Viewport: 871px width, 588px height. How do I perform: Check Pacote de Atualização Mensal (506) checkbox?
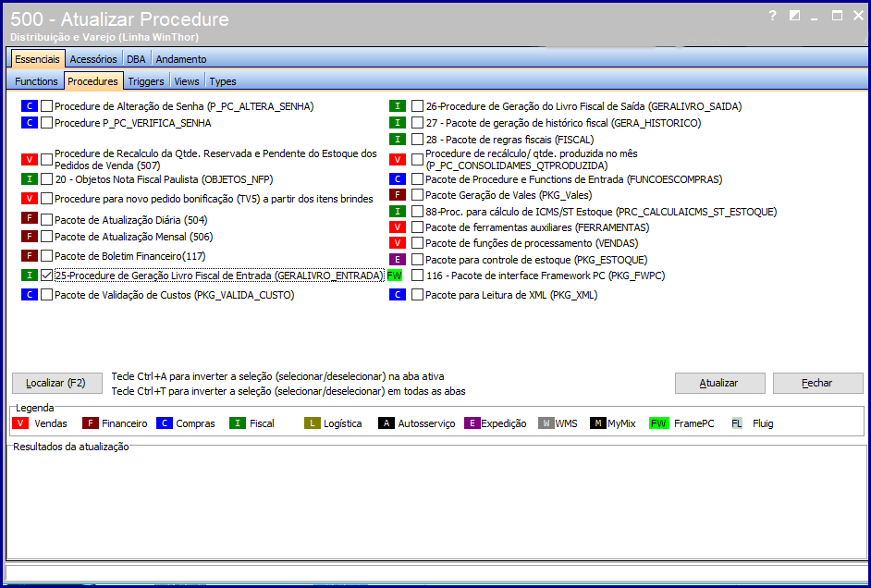[46, 237]
